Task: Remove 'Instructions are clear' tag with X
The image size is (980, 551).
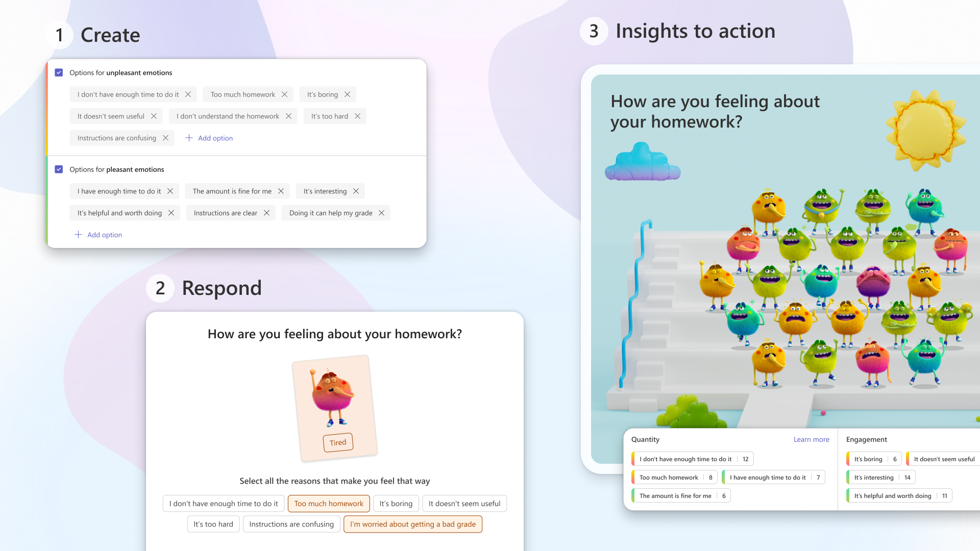Action: [x=267, y=213]
